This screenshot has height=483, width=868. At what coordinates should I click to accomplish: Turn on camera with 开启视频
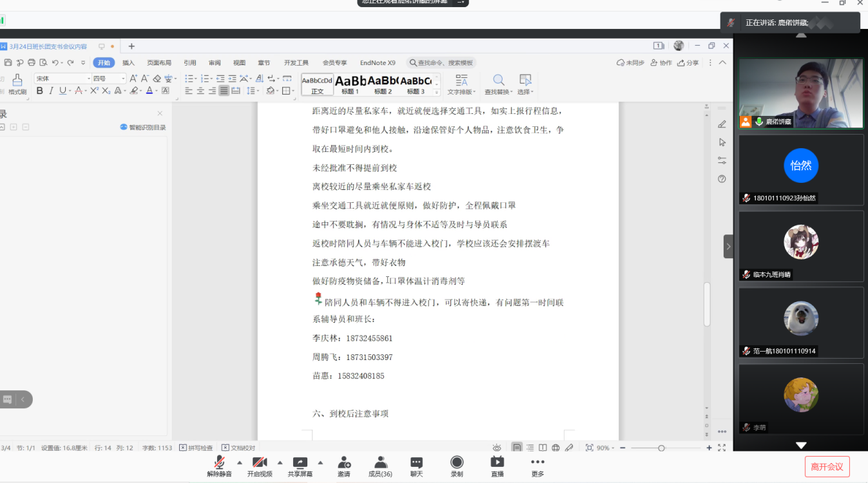(260, 466)
